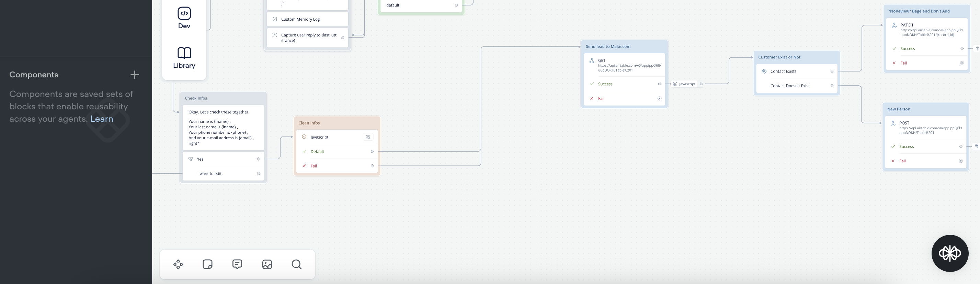
Task: Select the 'Customer Exist or Not' block title
Action: pos(779,57)
